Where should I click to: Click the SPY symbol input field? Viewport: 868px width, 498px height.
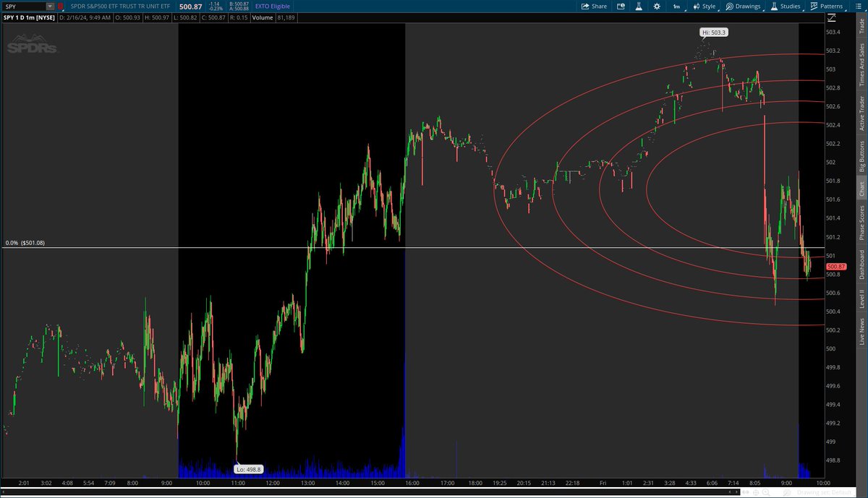click(24, 6)
